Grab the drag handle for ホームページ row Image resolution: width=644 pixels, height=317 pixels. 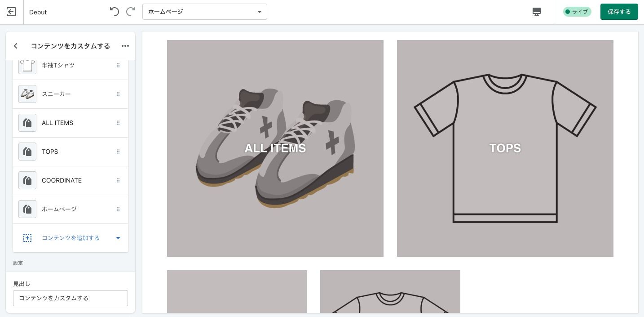(118, 209)
